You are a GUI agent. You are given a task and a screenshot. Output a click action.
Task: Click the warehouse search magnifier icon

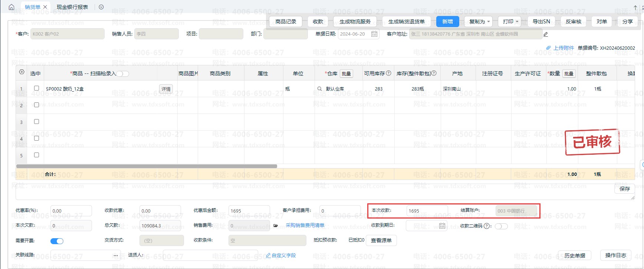tap(319, 89)
